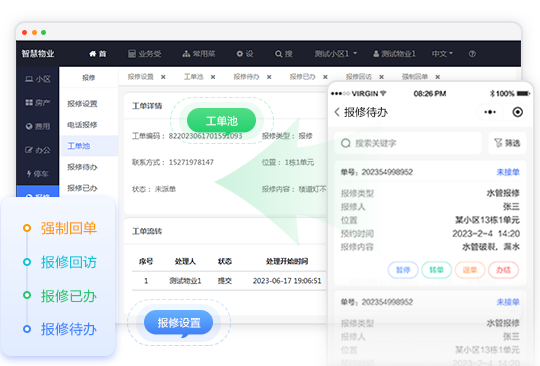The image size is (540, 366).
Task: Tap the filter funnel icon in phone
Action: tap(498, 143)
